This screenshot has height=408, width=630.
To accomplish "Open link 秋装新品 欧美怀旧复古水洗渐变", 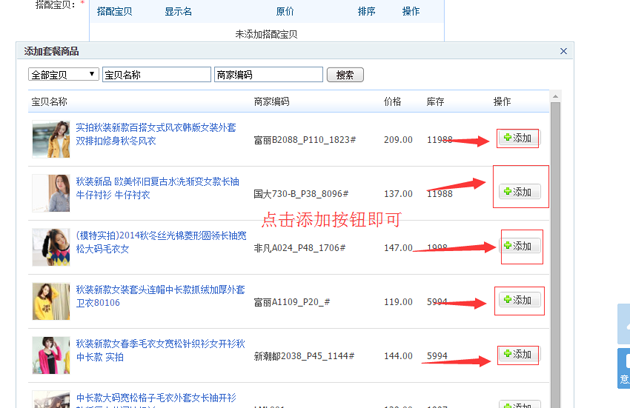I will tap(155, 182).
